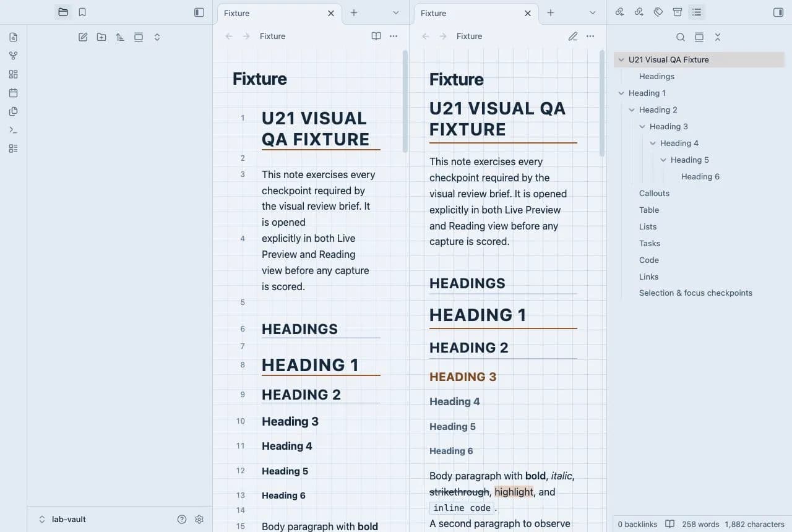This screenshot has width=792, height=532.
Task: Open the graph view from the ribbon
Action: [x=14, y=56]
